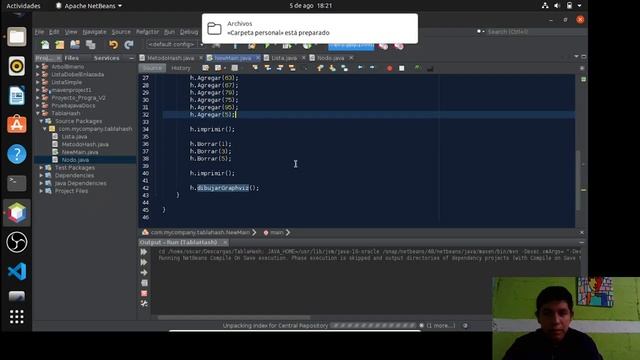The width and height of the screenshot is (640, 360).
Task: Expand the Java Dependencies node
Action: 41,183
